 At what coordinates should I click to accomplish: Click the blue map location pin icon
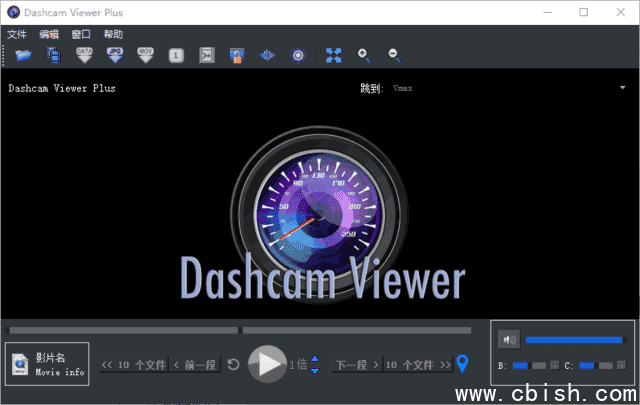coord(462,363)
